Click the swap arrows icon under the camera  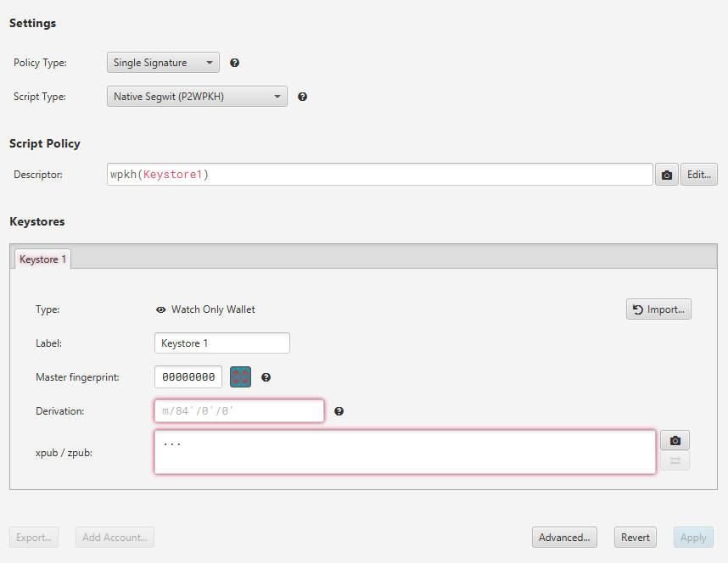[x=675, y=461]
